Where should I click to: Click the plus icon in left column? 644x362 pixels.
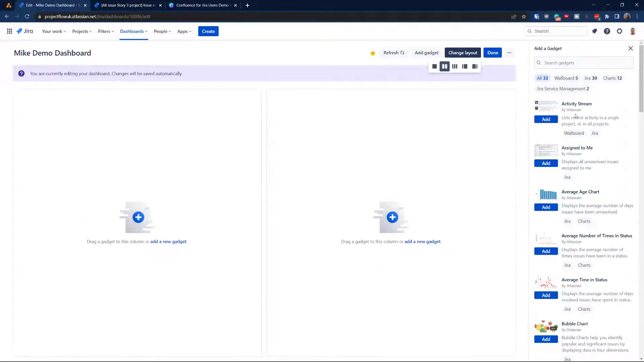[x=138, y=217]
